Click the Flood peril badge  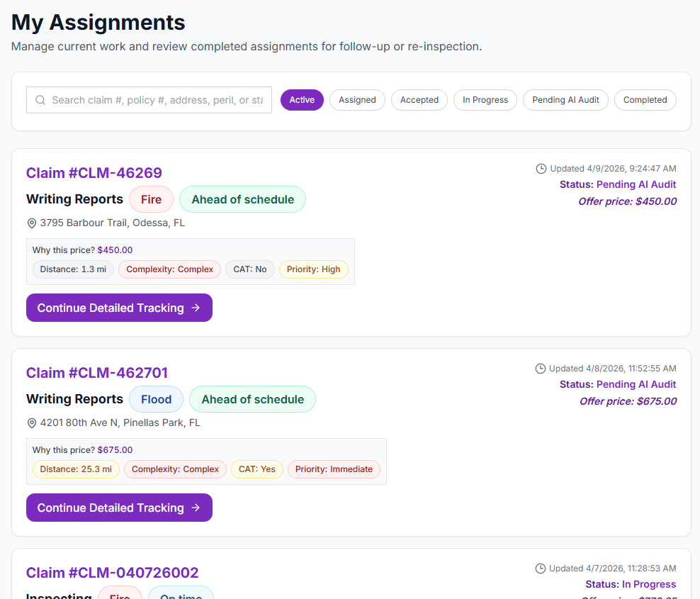(157, 399)
